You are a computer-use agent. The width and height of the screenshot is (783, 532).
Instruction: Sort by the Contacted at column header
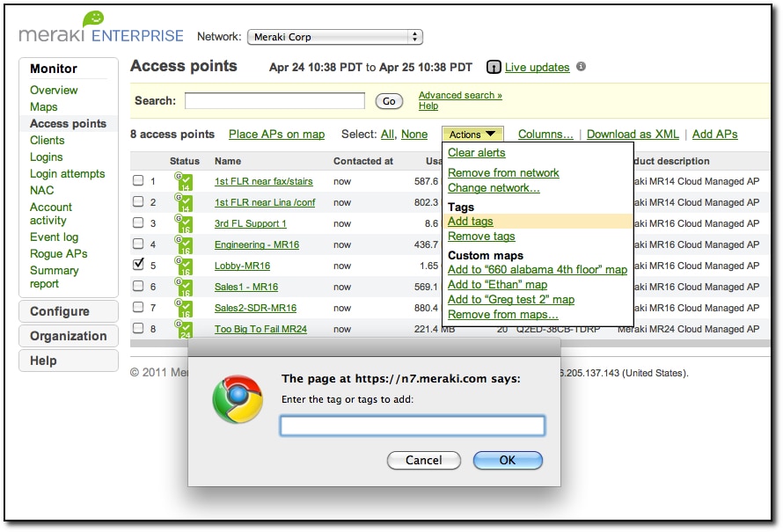(363, 161)
